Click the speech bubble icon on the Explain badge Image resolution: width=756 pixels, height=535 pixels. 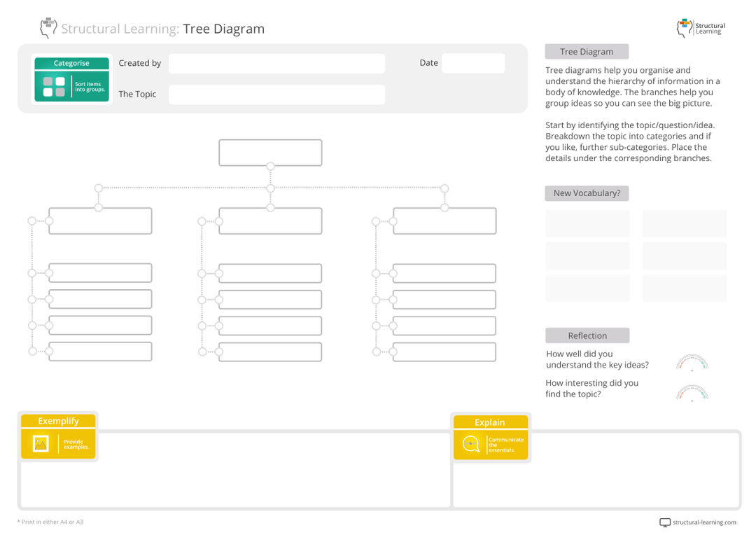(x=470, y=444)
